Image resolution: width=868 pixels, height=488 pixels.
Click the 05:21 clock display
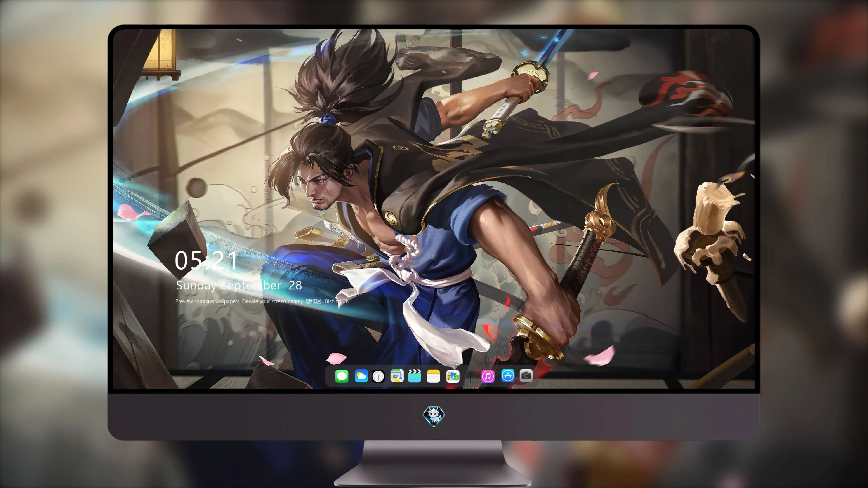[206, 261]
